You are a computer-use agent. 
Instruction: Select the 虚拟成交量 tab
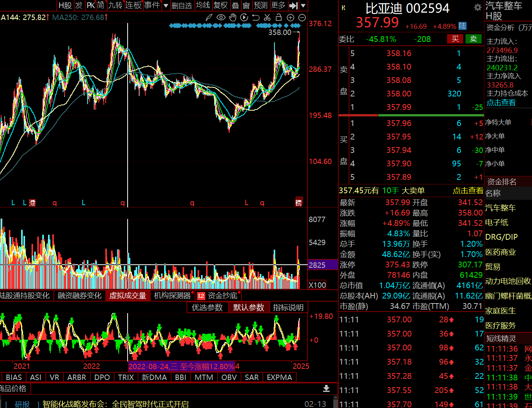128,295
